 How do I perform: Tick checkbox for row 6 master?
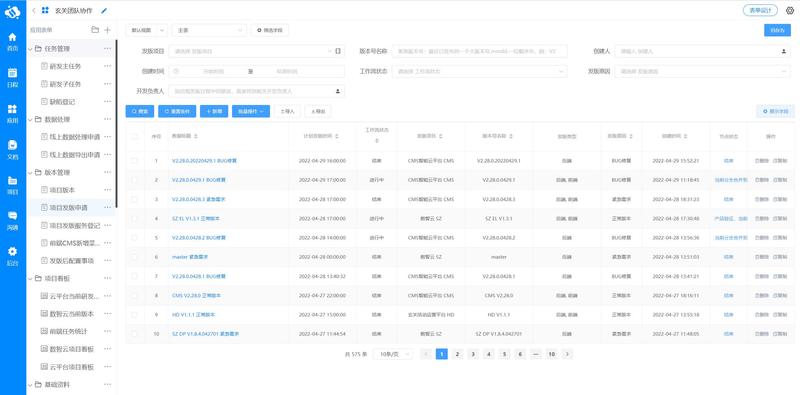[135, 257]
